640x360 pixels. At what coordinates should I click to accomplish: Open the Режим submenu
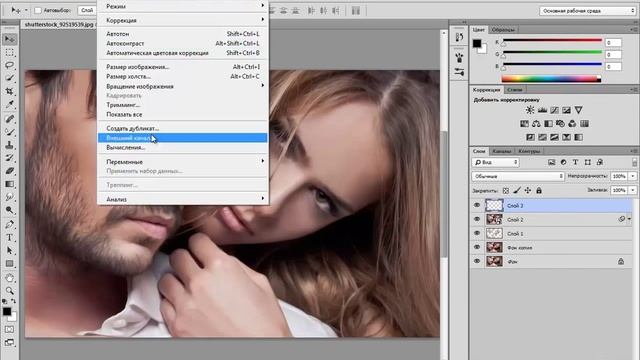tap(183, 6)
